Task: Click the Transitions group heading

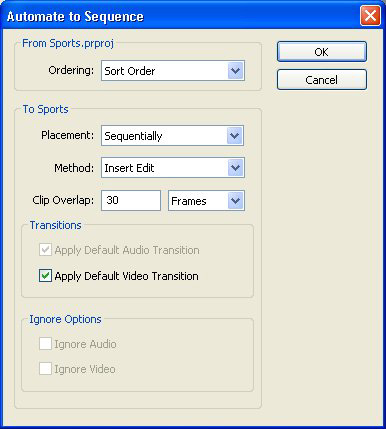Action: coord(56,225)
